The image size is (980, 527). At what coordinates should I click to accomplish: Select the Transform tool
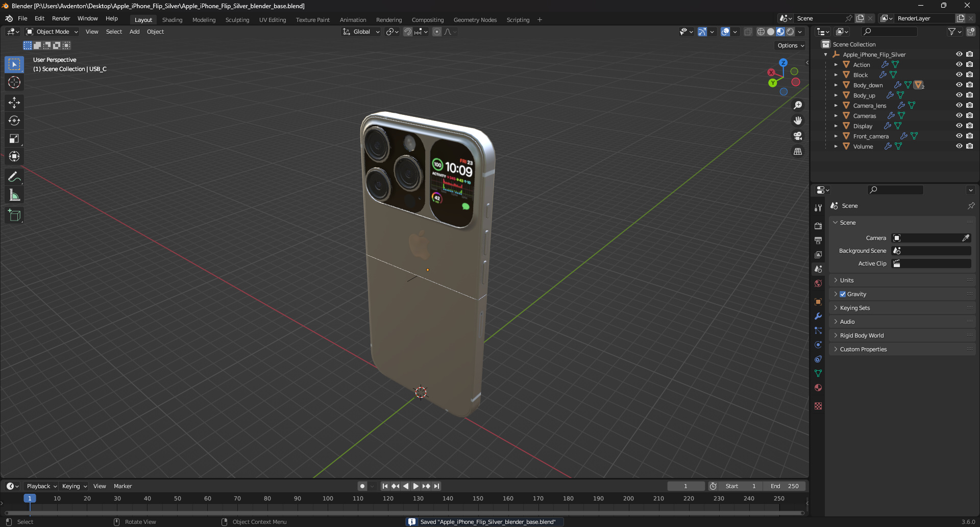14,156
